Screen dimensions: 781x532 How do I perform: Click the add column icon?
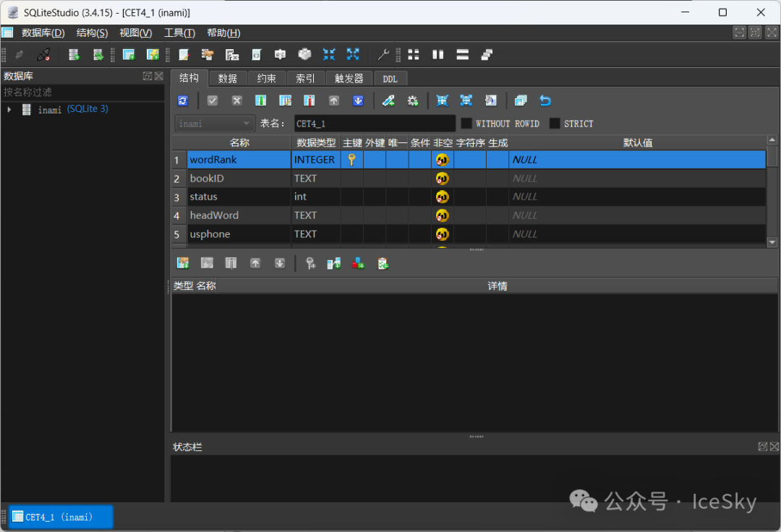[261, 100]
